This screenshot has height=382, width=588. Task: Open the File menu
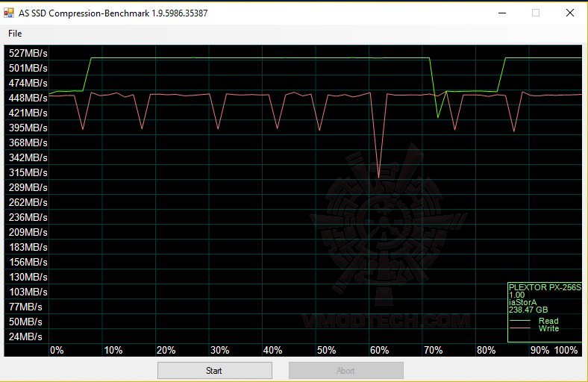[15, 34]
